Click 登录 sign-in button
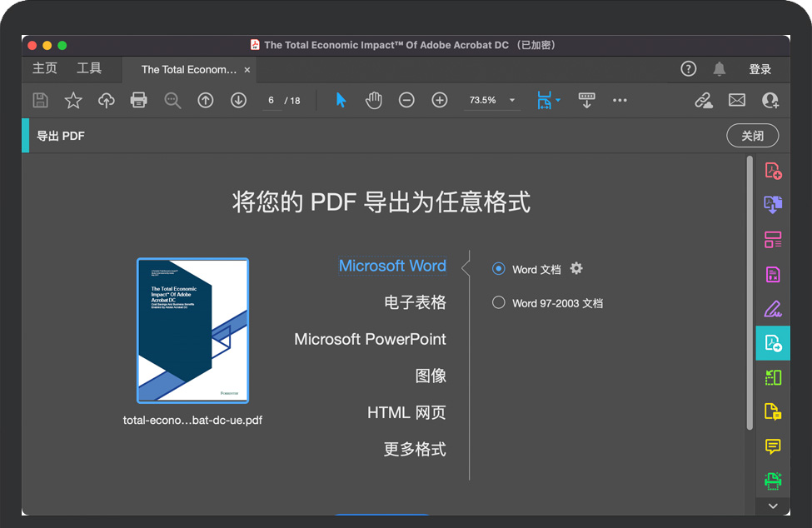 [x=760, y=69]
